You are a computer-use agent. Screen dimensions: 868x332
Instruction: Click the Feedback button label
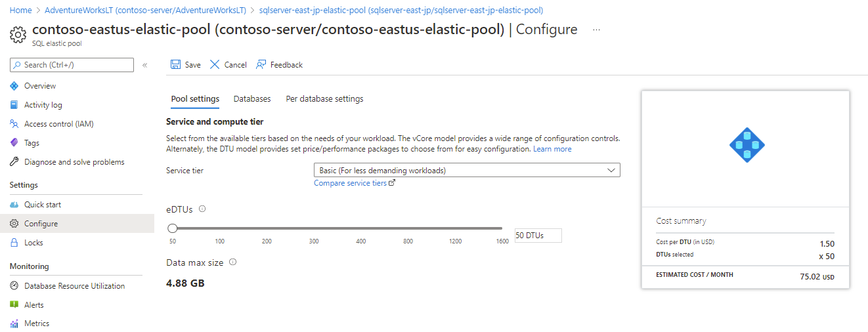click(x=286, y=65)
